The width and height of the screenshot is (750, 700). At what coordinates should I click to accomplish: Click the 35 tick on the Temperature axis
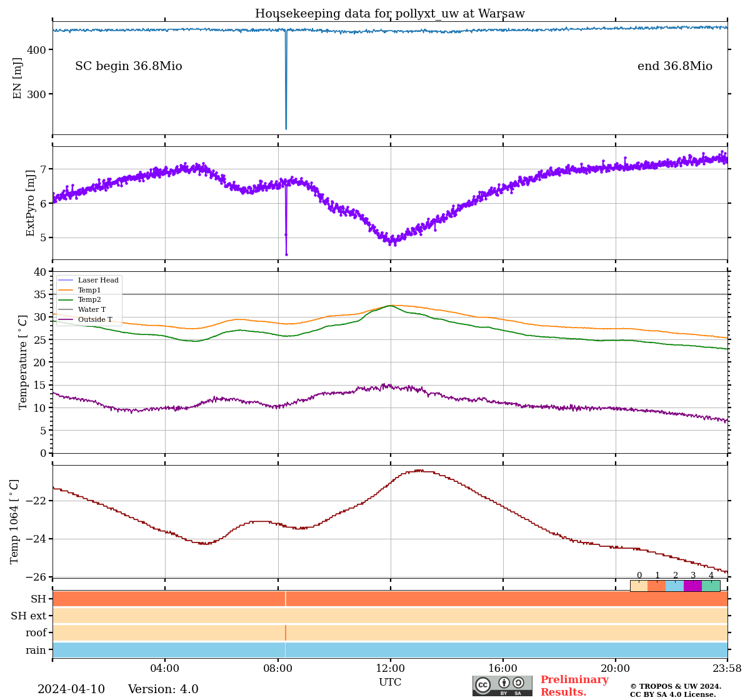(x=41, y=295)
